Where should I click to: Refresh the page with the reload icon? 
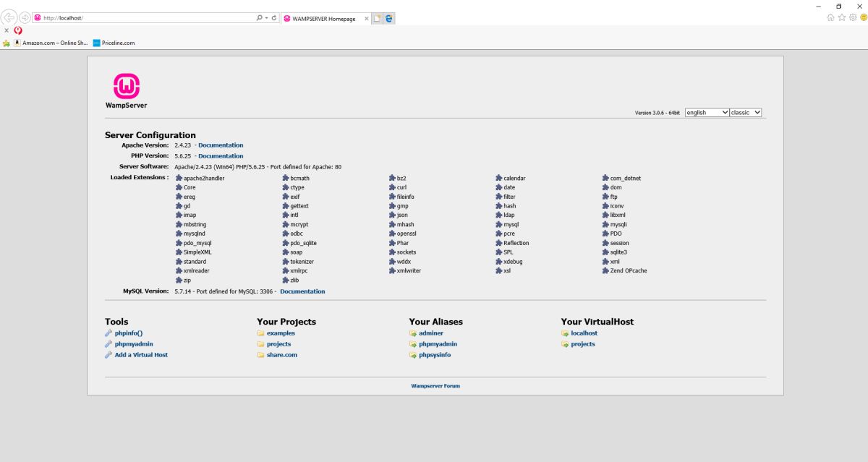tap(274, 18)
